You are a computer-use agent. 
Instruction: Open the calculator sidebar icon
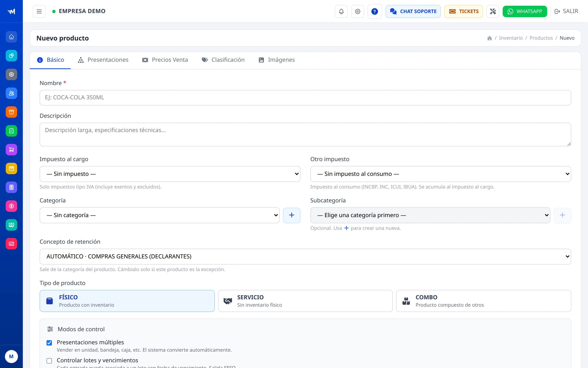(11, 187)
